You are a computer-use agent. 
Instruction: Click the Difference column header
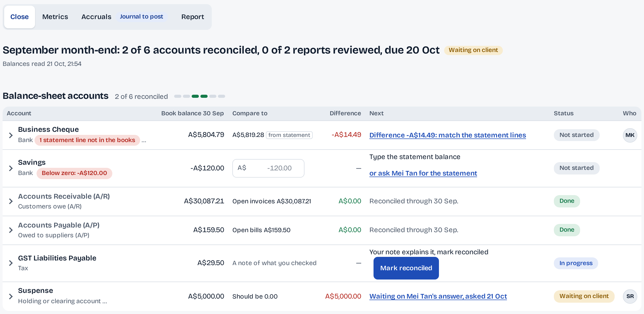point(345,114)
